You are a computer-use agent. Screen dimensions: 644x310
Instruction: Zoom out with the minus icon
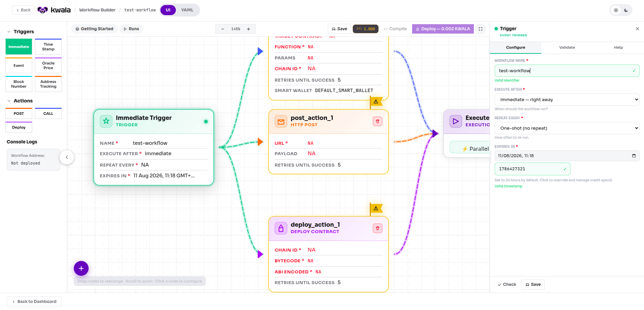tap(222, 29)
